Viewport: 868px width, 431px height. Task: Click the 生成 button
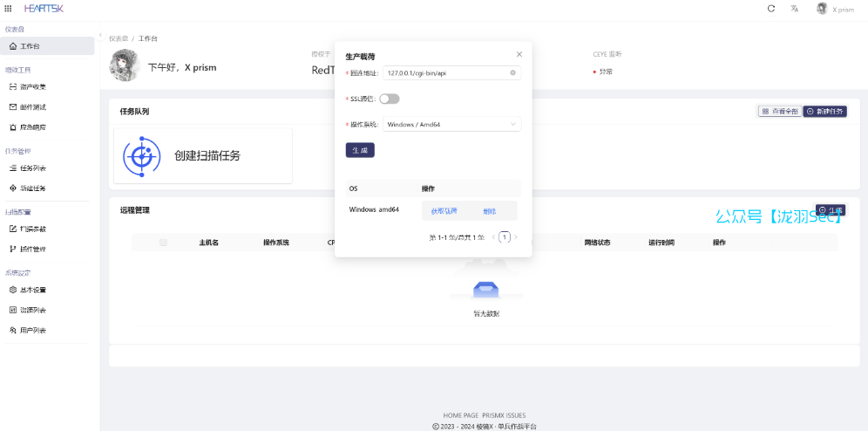point(360,150)
